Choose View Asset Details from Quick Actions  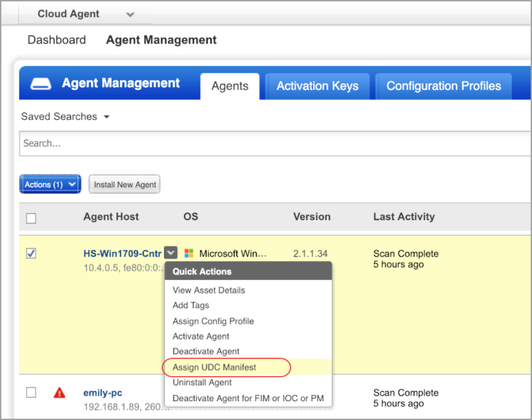coord(209,290)
